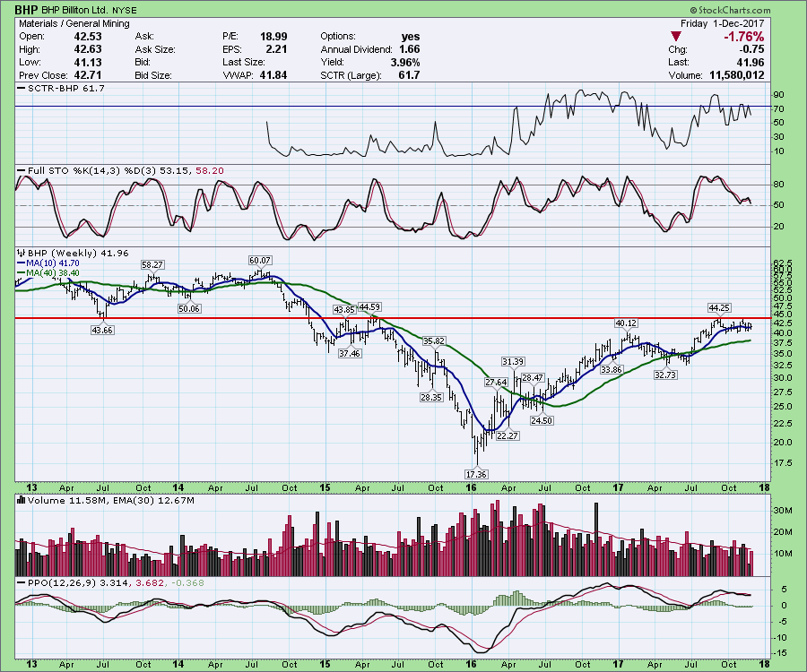Screen dimensions: 807x672
Task: Click the Annual Dividend value 1.66
Action: (410, 49)
